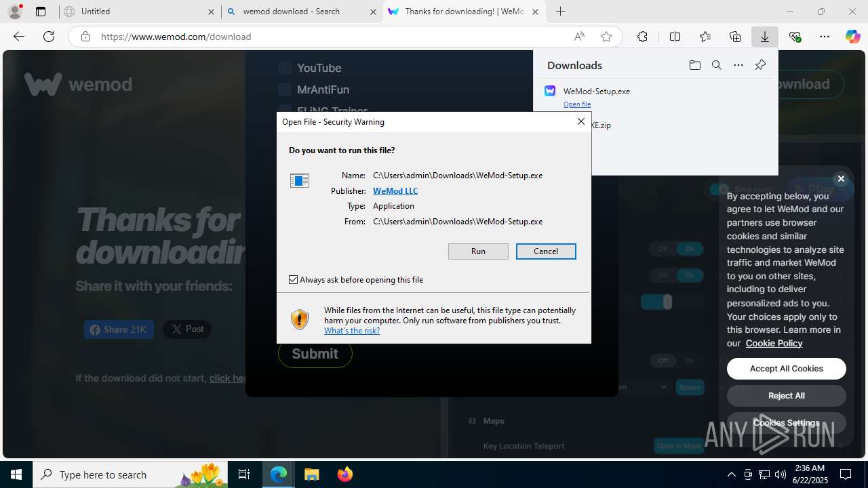Click the Facebook Share 21K button

[119, 329]
